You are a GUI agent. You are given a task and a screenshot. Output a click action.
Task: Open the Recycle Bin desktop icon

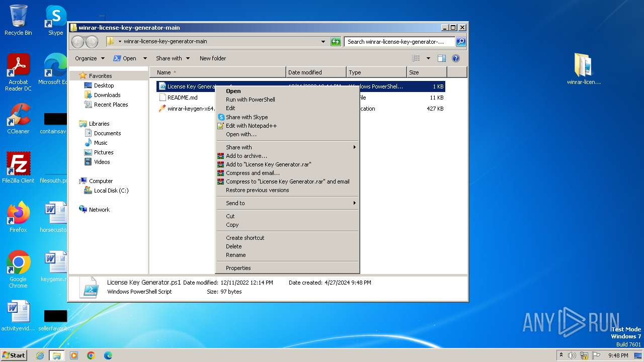[18, 20]
